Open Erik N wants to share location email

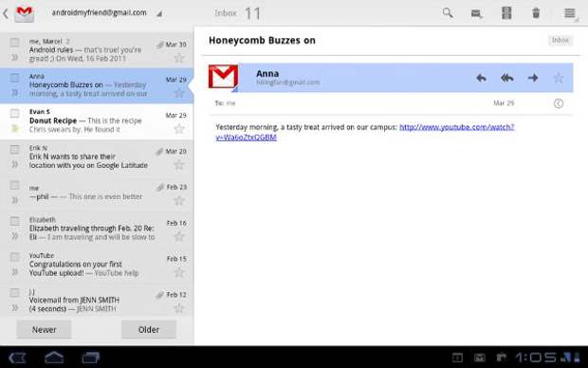coord(97,157)
